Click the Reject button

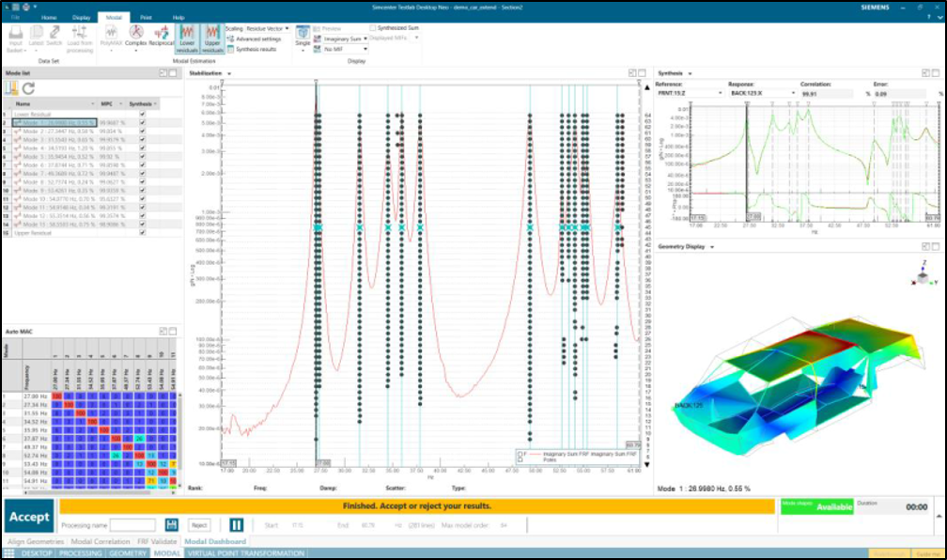pyautogui.click(x=199, y=525)
